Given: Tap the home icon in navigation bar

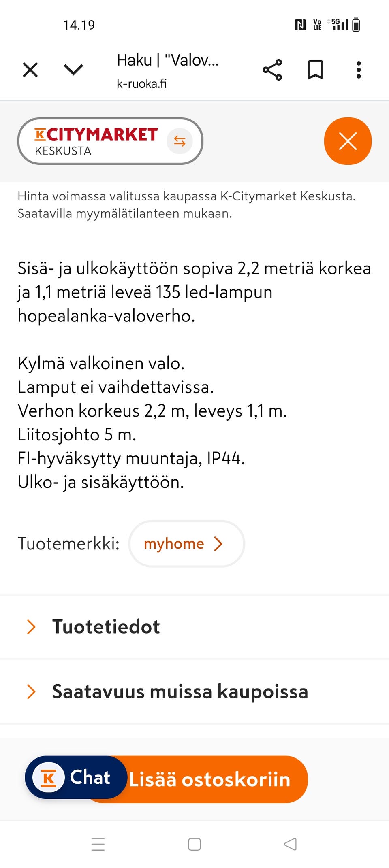Looking at the screenshot, I should (194, 844).
